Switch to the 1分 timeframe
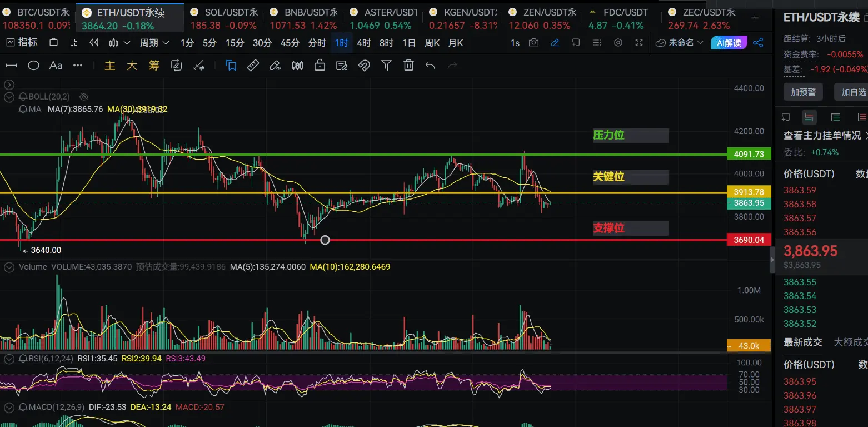This screenshot has height=427, width=868. [187, 43]
